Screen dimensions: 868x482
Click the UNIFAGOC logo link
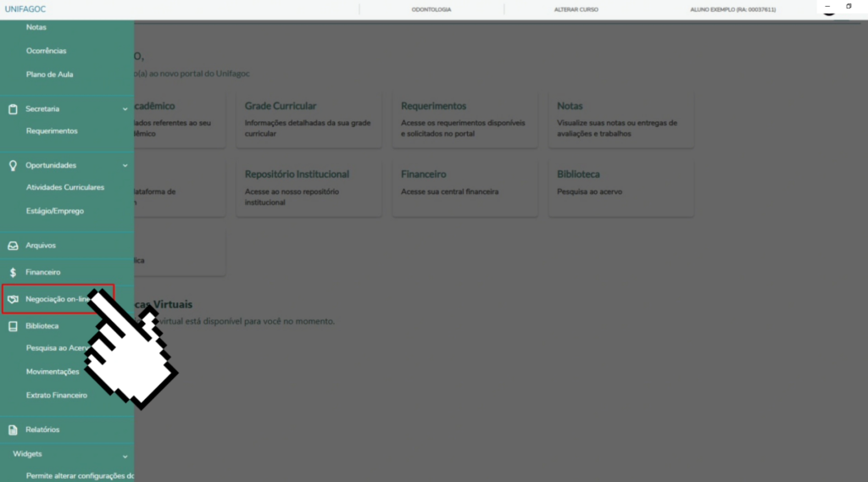click(25, 9)
